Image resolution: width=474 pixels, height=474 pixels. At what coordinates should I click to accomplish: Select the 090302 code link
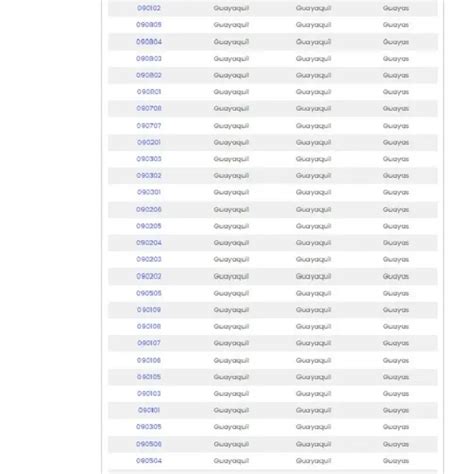(x=149, y=175)
